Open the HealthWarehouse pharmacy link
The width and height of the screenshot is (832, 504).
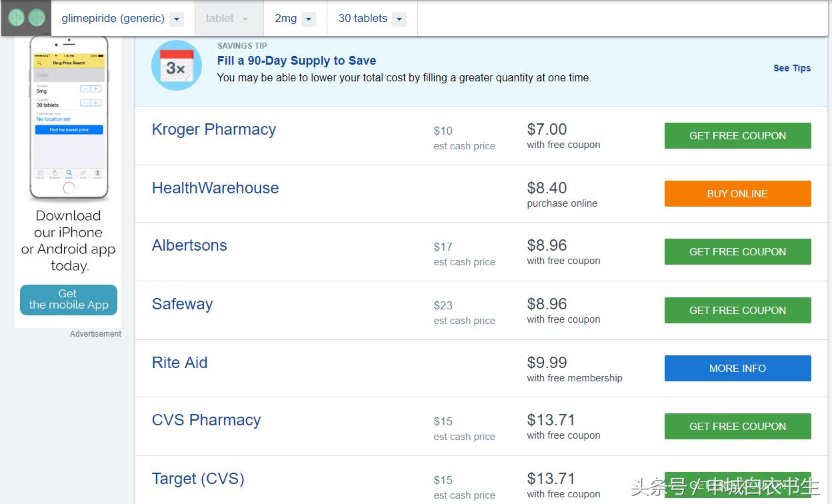click(x=215, y=188)
